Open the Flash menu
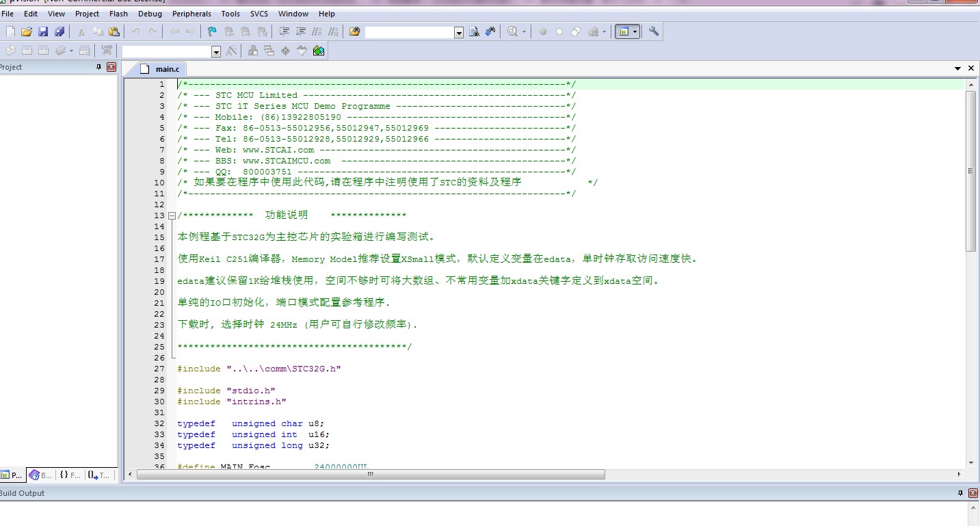Viewport: 980px width, 526px height. pos(118,14)
